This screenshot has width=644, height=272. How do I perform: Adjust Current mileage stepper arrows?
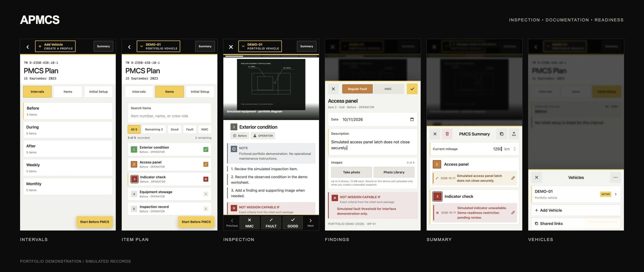515,149
